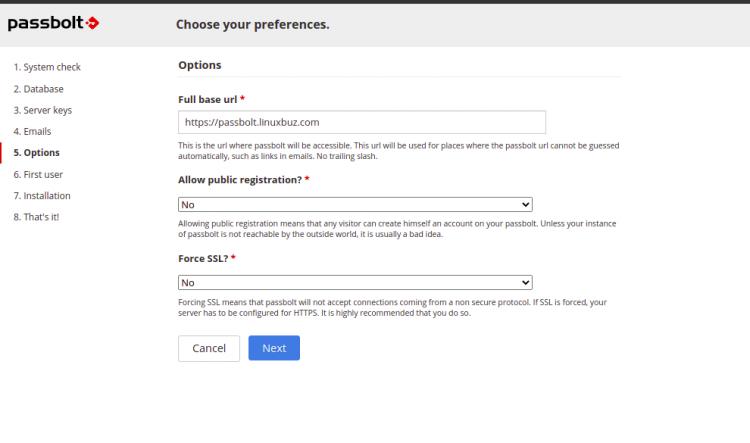This screenshot has height=443, width=750.
Task: Click the Full base url label
Action: 211,99
